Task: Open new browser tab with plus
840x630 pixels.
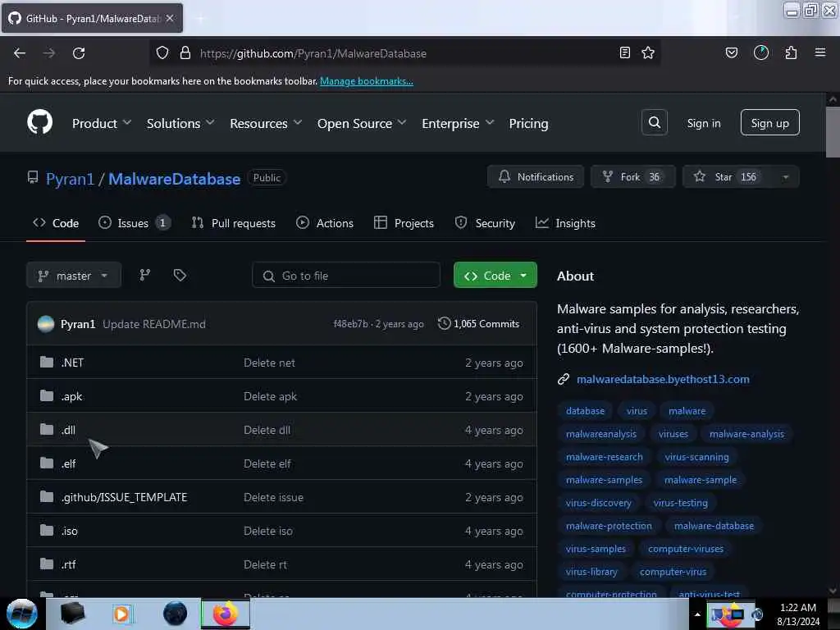Action: pyautogui.click(x=200, y=19)
